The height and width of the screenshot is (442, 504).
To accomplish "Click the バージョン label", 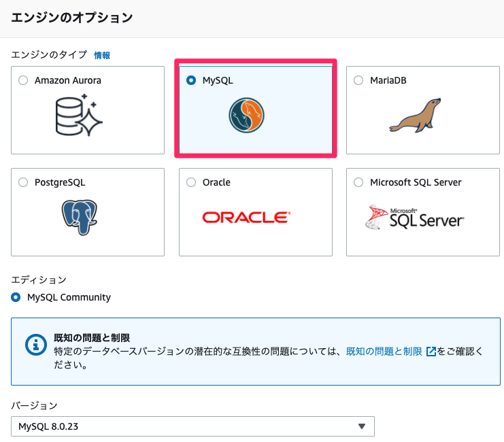I will click(35, 406).
